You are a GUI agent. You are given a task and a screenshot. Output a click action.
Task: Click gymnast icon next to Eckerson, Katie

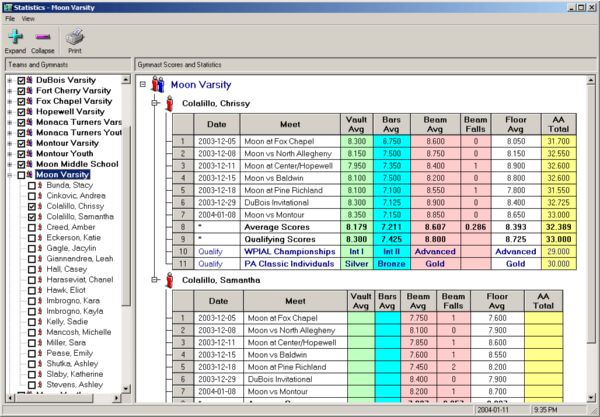pyautogui.click(x=40, y=238)
